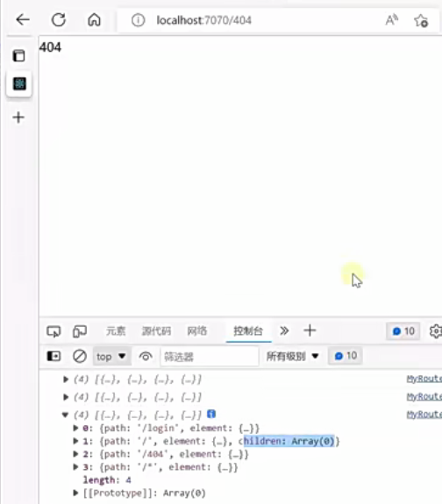442x504 pixels.
Task: Click the 筛选器 filter input
Action: pos(210,356)
